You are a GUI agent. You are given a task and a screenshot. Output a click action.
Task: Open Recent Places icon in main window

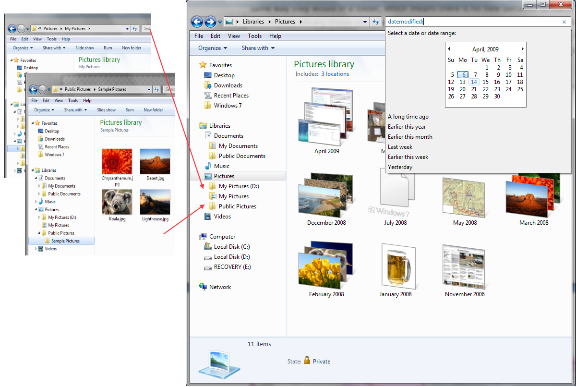point(208,95)
